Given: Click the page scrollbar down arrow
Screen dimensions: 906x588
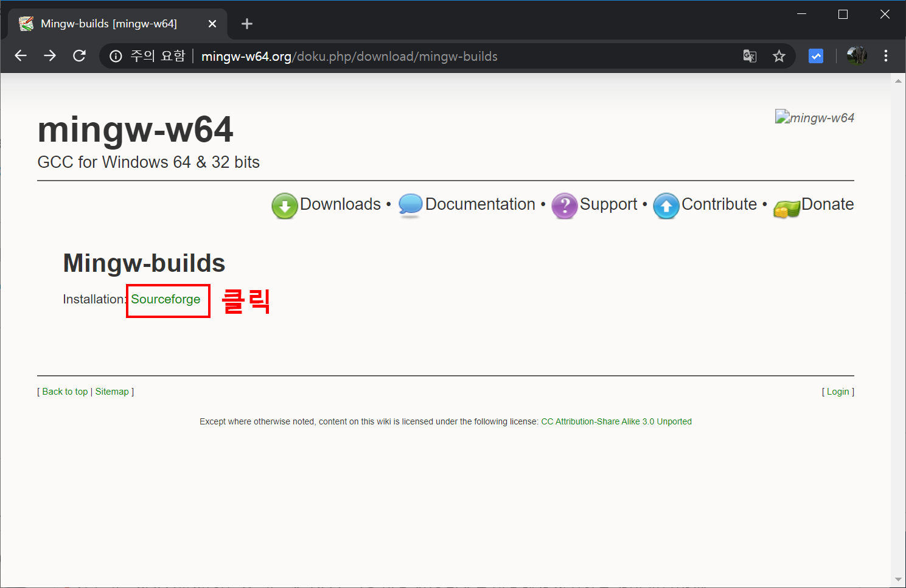Looking at the screenshot, I should (x=899, y=579).
